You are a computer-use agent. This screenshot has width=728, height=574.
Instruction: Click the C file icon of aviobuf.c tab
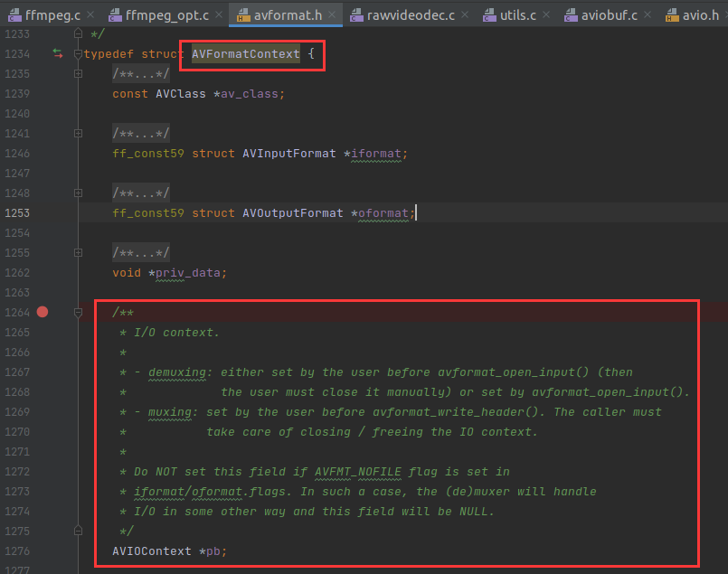[x=571, y=15]
